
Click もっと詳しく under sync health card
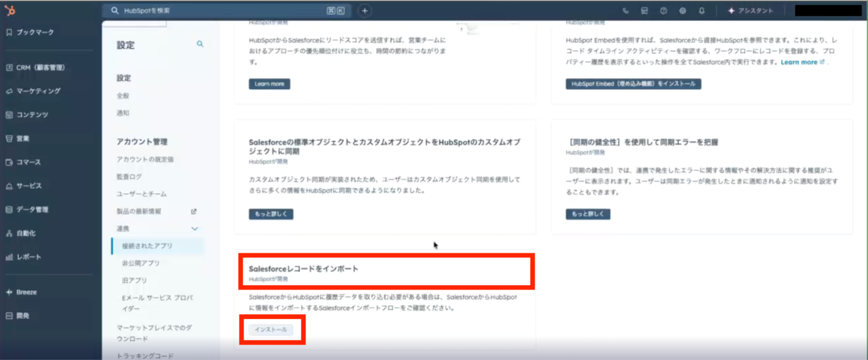coord(587,214)
